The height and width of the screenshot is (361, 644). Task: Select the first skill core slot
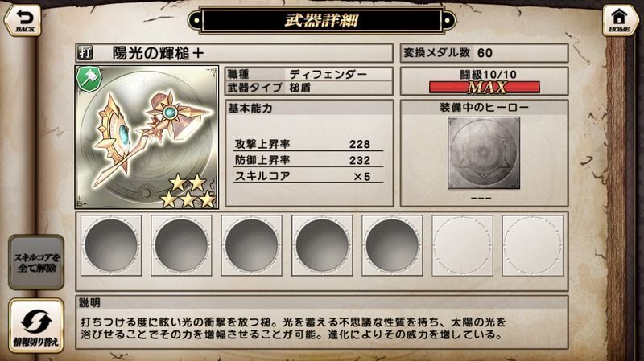111,245
